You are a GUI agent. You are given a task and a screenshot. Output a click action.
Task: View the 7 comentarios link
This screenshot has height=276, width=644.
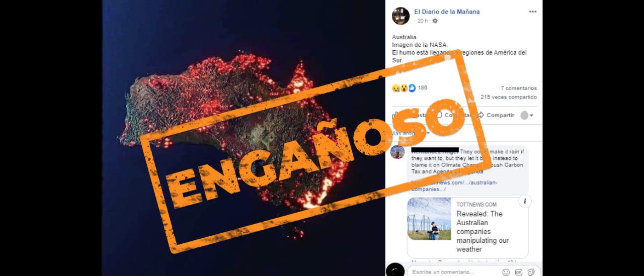pos(518,88)
